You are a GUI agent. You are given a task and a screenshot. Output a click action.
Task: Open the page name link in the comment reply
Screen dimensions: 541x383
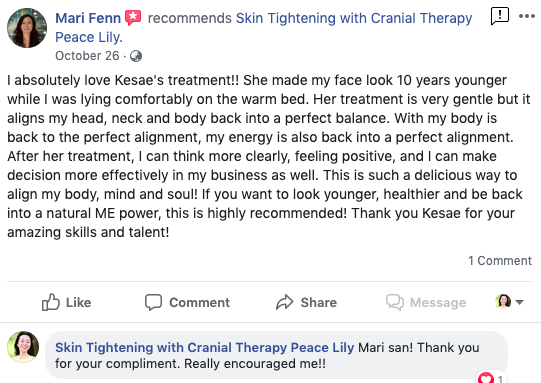[x=205, y=347]
